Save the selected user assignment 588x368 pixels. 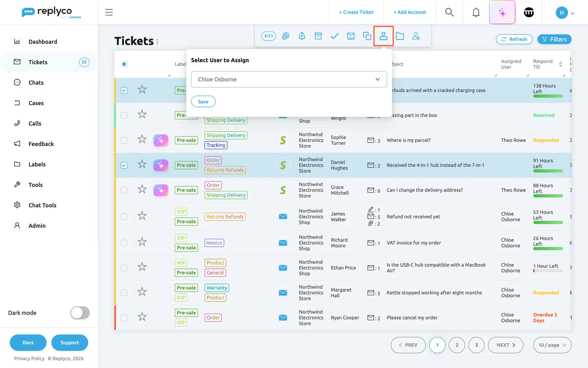click(x=203, y=101)
